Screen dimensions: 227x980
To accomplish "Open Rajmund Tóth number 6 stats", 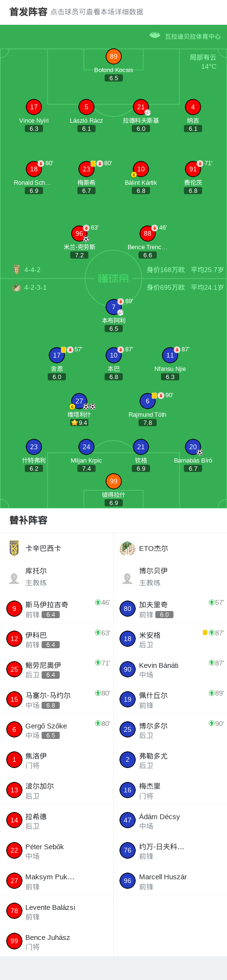I will 148,401.
